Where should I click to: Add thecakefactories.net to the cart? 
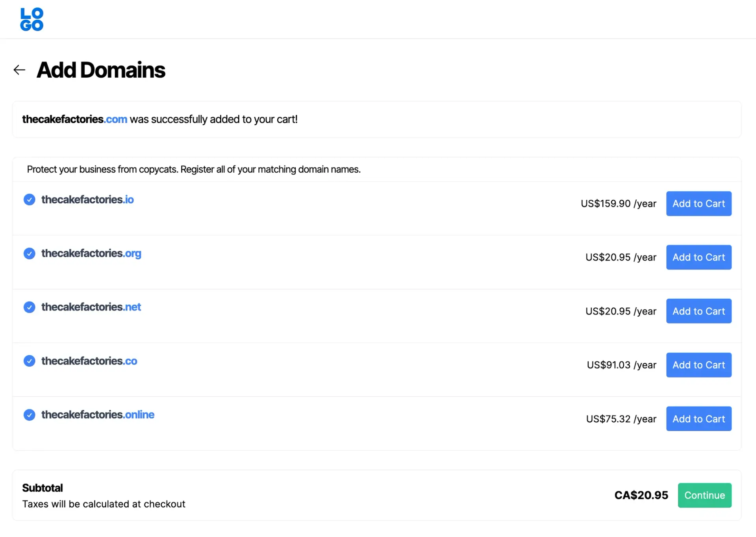(x=699, y=311)
